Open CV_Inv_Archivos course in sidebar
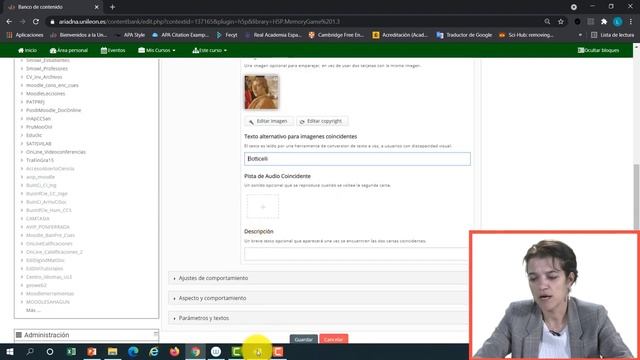640x360 pixels. click(44, 77)
